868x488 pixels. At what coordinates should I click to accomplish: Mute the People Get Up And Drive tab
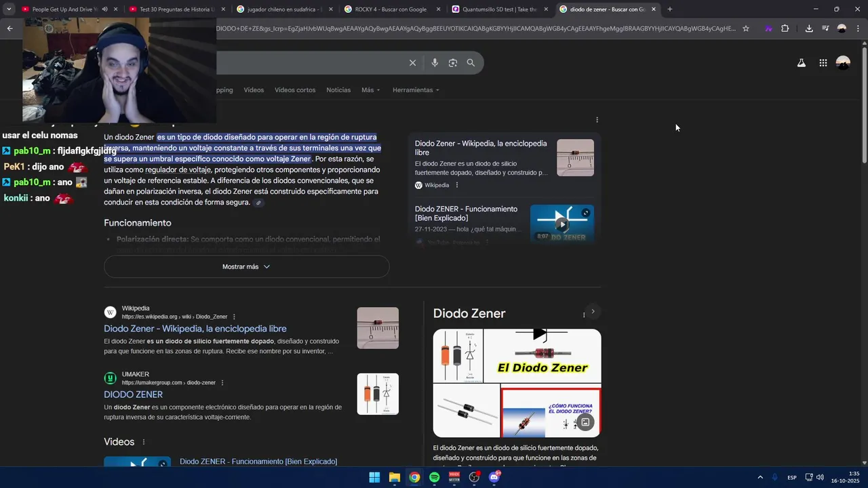104,9
